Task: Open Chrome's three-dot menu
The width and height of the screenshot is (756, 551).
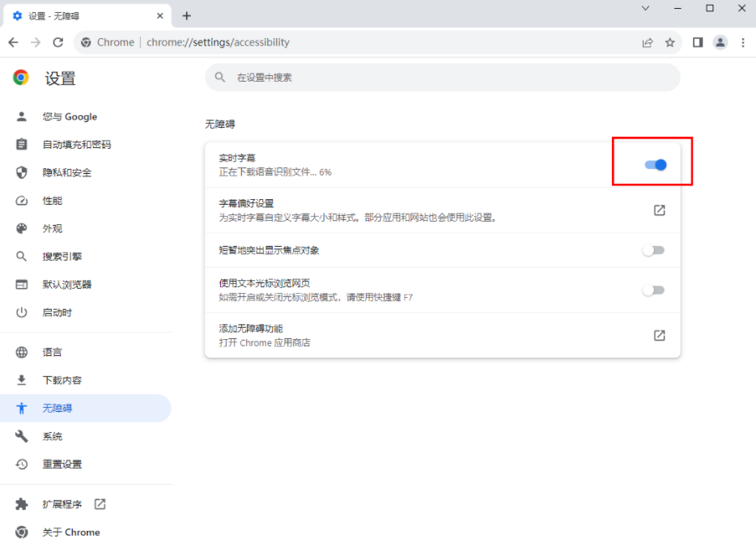Action: click(743, 42)
